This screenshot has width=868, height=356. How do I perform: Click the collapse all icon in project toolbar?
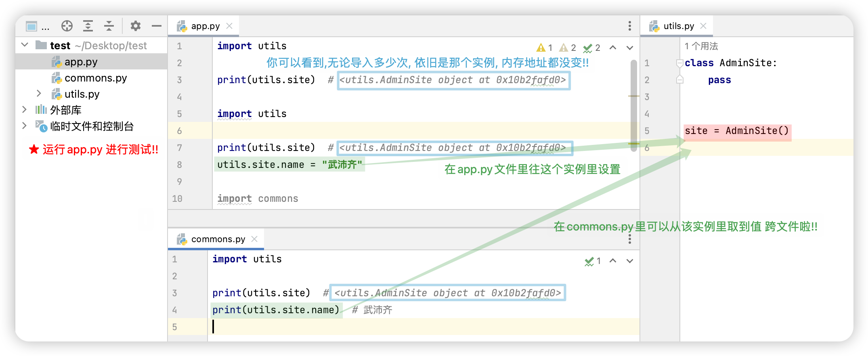(x=109, y=26)
